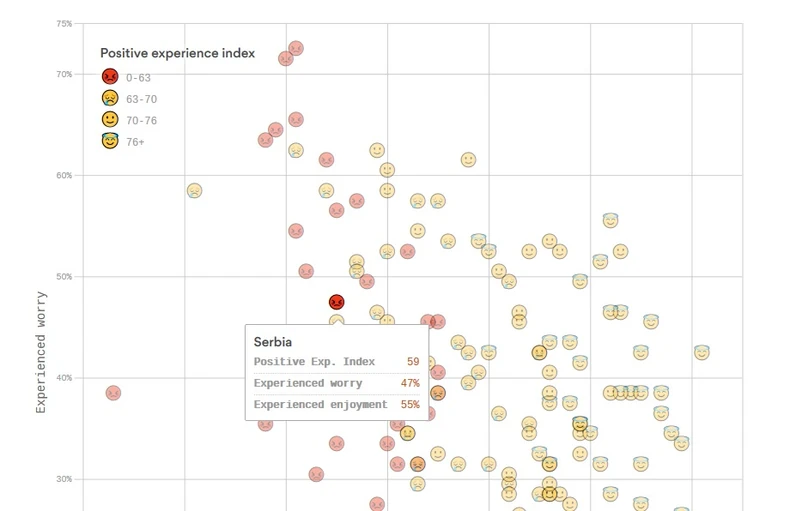
Task: Select the lone face near 59% worry at left
Action: 194,190
